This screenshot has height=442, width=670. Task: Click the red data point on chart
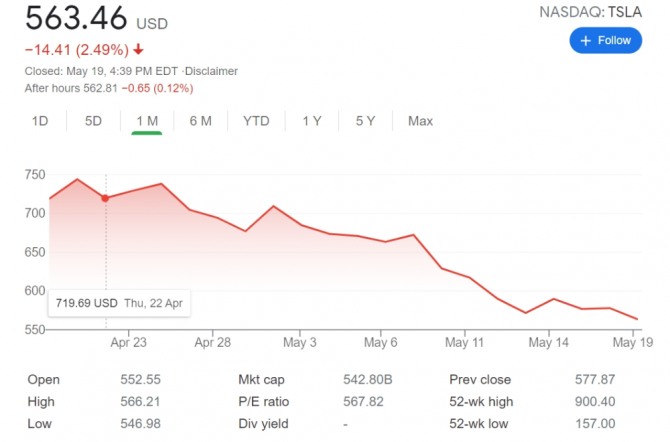pyautogui.click(x=105, y=198)
